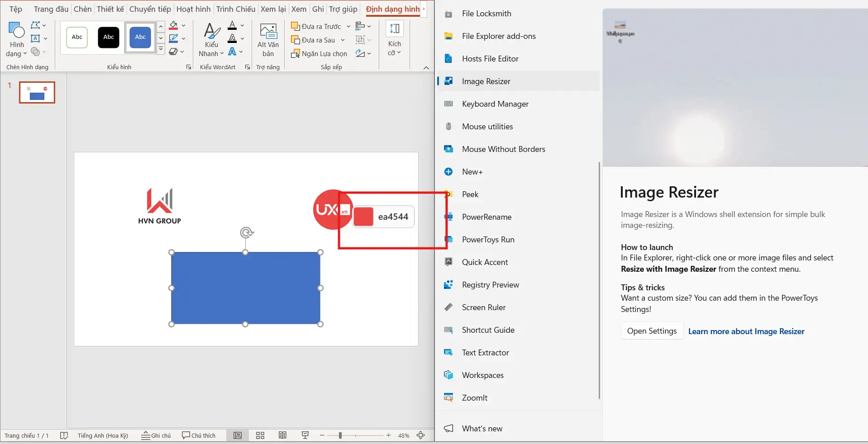868x444 pixels.
Task: Start presentation with the Slide Show icon
Action: 305,435
